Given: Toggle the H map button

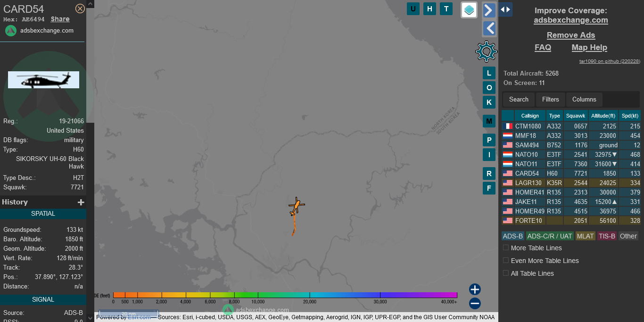Looking at the screenshot, I should point(429,8).
